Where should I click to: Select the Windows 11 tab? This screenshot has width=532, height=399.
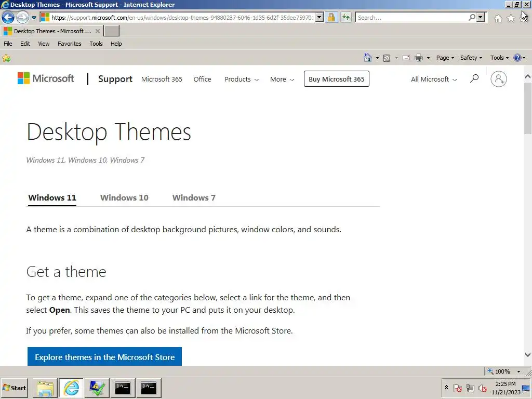(x=52, y=197)
